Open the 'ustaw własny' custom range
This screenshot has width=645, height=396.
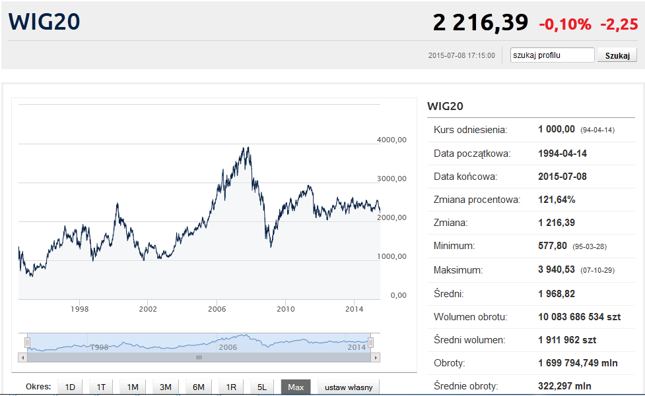point(348,387)
